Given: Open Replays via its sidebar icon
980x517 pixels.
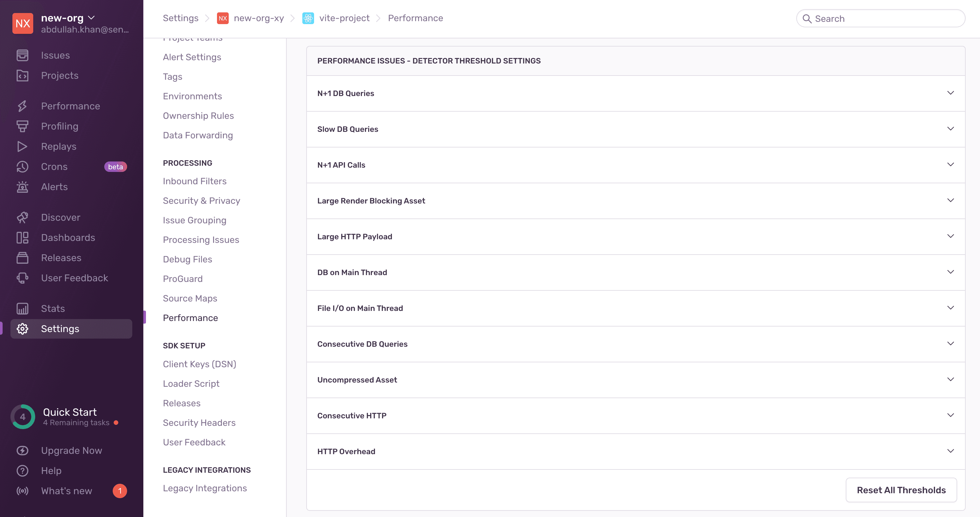Looking at the screenshot, I should (x=23, y=147).
